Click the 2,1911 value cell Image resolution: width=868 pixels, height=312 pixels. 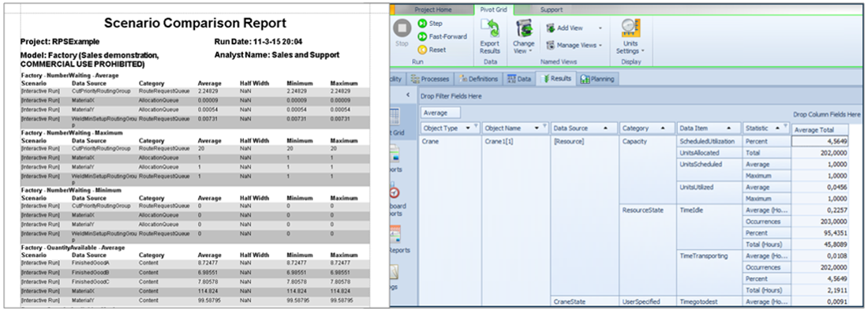coord(820,291)
